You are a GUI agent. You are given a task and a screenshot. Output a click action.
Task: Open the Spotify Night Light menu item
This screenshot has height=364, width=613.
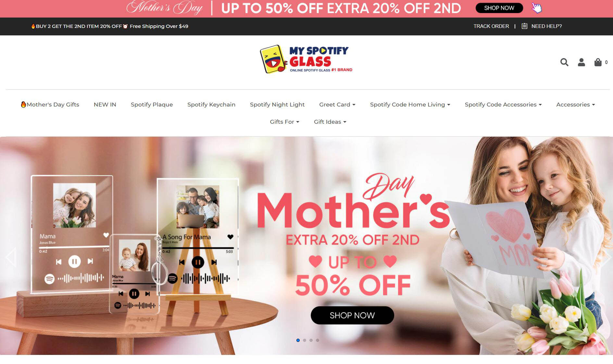[277, 105]
